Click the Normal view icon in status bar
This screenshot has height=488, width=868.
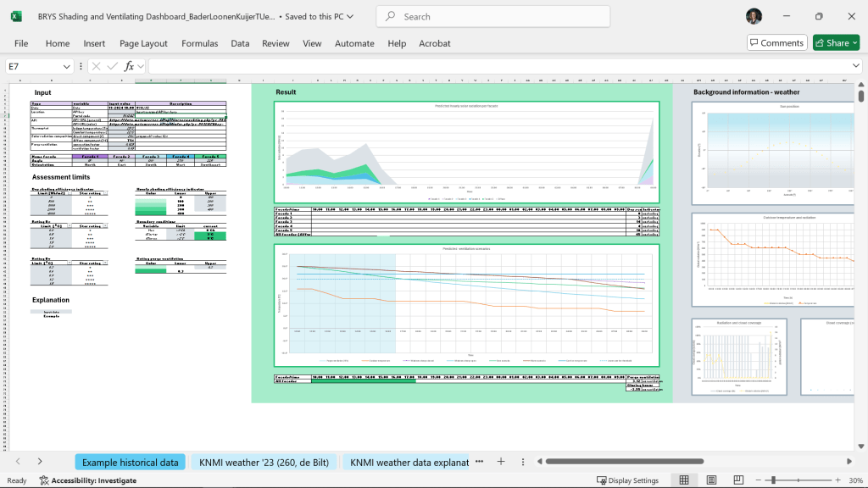(x=683, y=480)
